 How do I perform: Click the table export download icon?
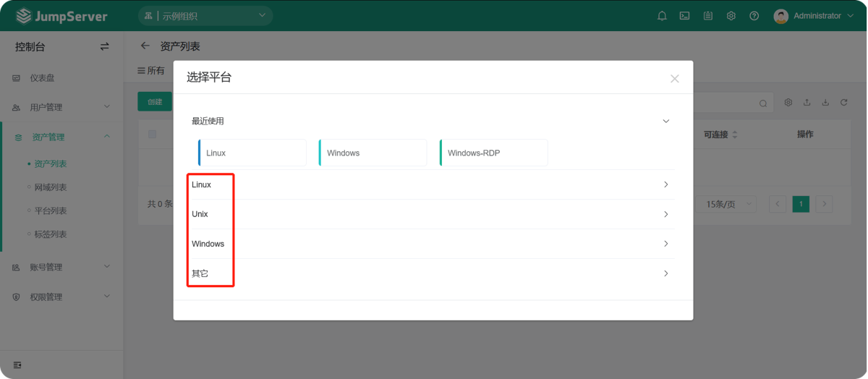point(825,103)
